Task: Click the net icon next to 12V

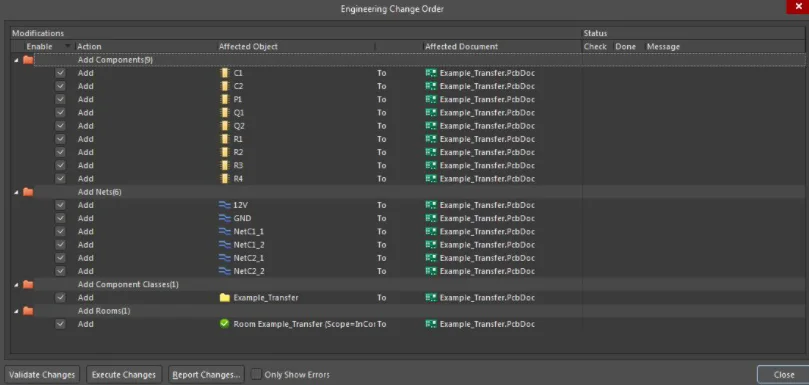Action: tap(224, 205)
